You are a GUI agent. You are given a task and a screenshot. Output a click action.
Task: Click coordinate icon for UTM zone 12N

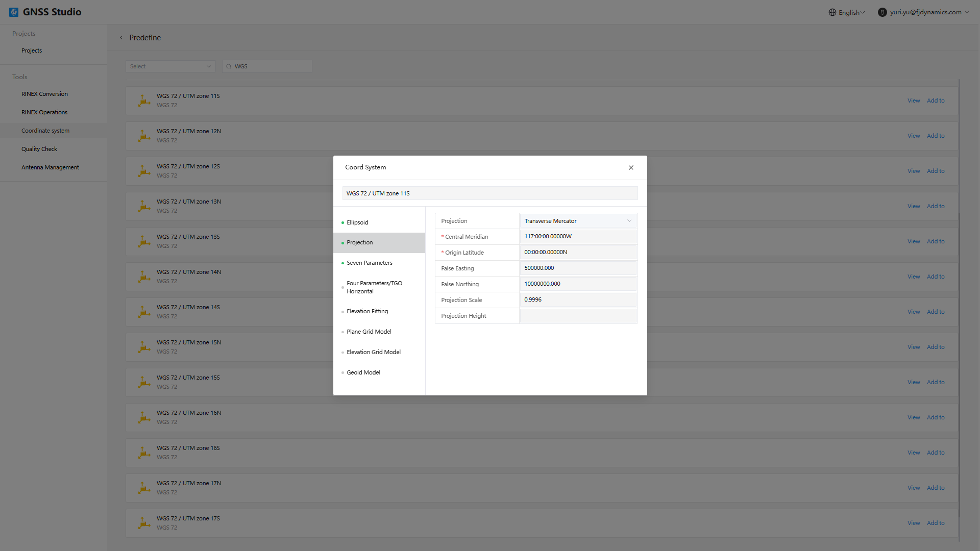(144, 136)
